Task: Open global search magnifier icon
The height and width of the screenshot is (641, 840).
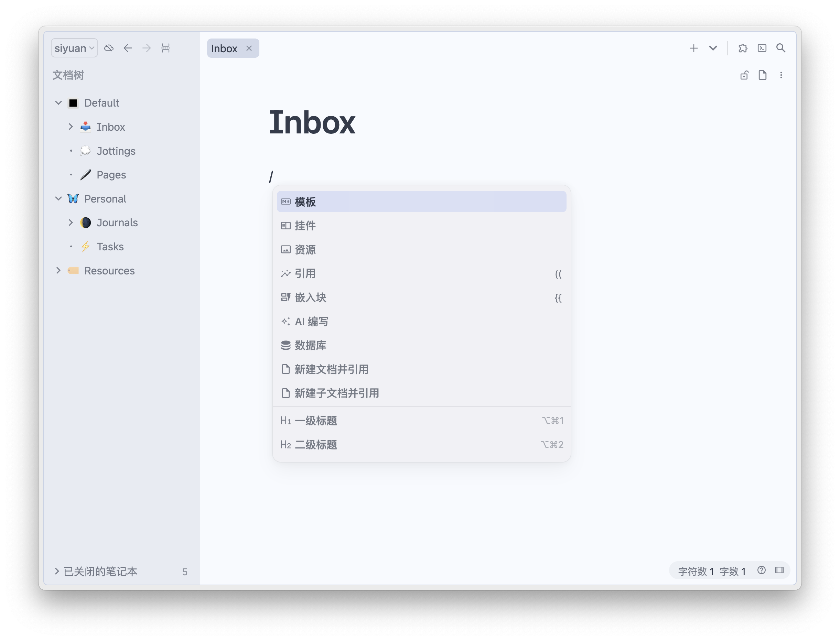Action: coord(781,48)
